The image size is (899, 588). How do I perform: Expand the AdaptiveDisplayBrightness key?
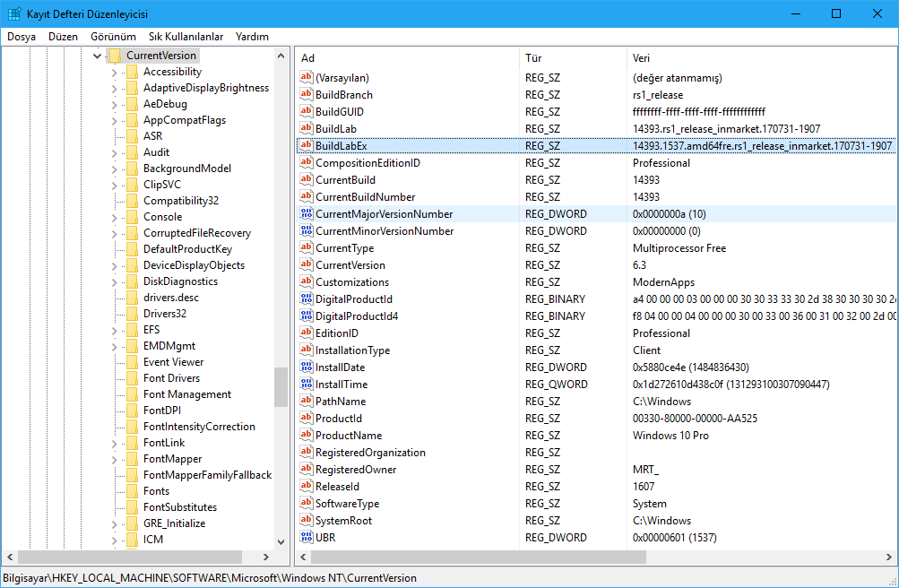click(x=114, y=88)
